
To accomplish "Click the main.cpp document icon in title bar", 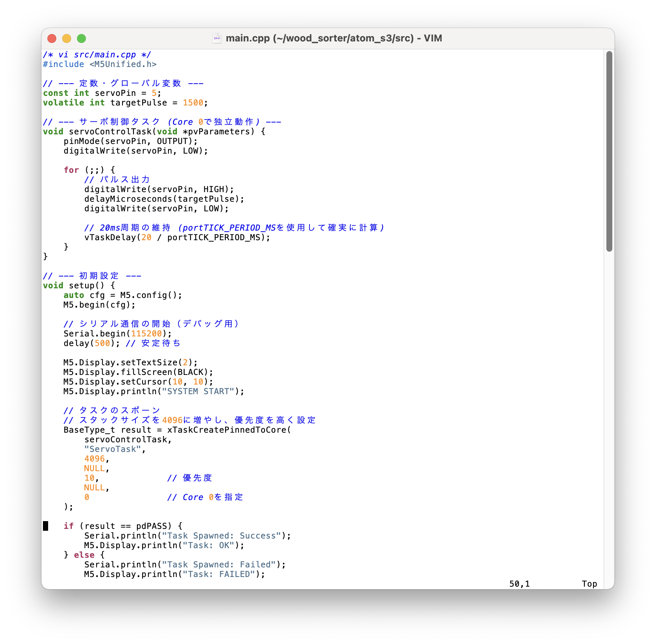I will (x=217, y=38).
